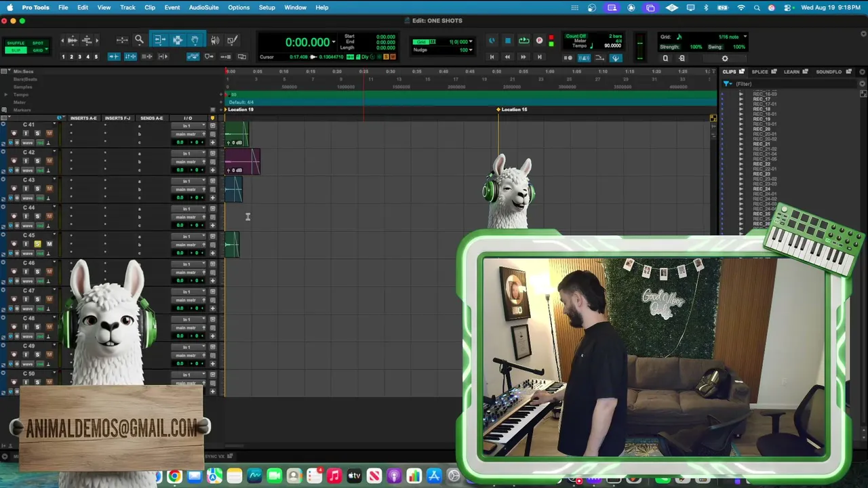
Task: Enable Spot edit mode
Action: (x=38, y=43)
